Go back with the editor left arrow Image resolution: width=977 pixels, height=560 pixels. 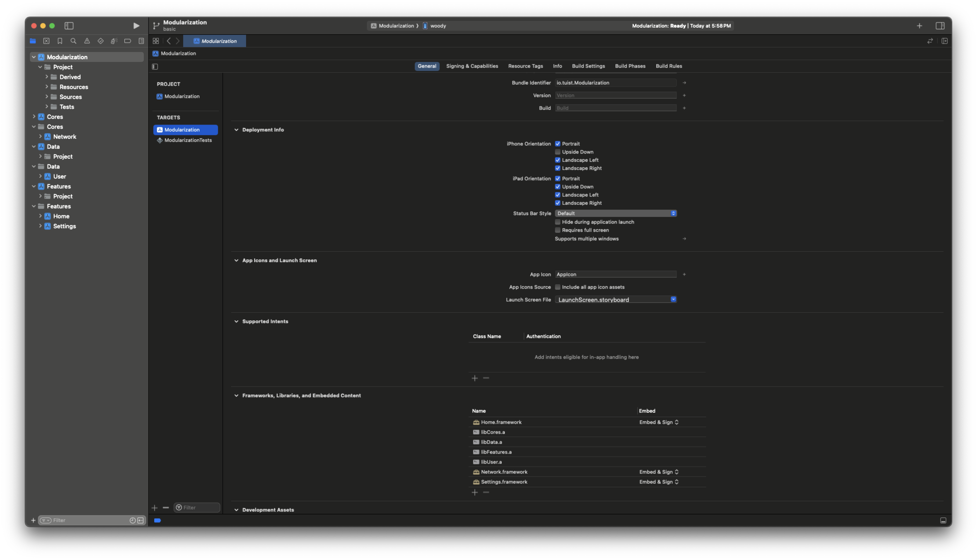tap(168, 41)
